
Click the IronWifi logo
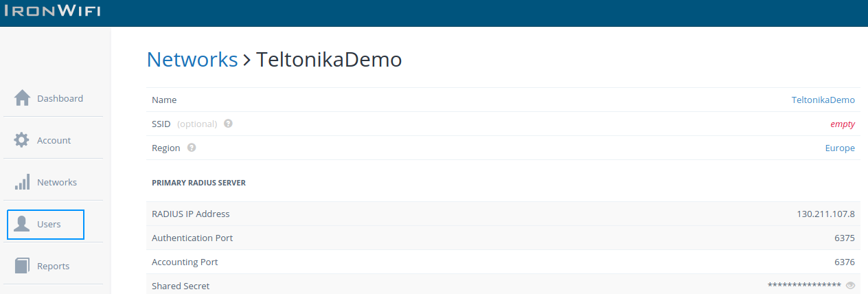pyautogui.click(x=52, y=11)
